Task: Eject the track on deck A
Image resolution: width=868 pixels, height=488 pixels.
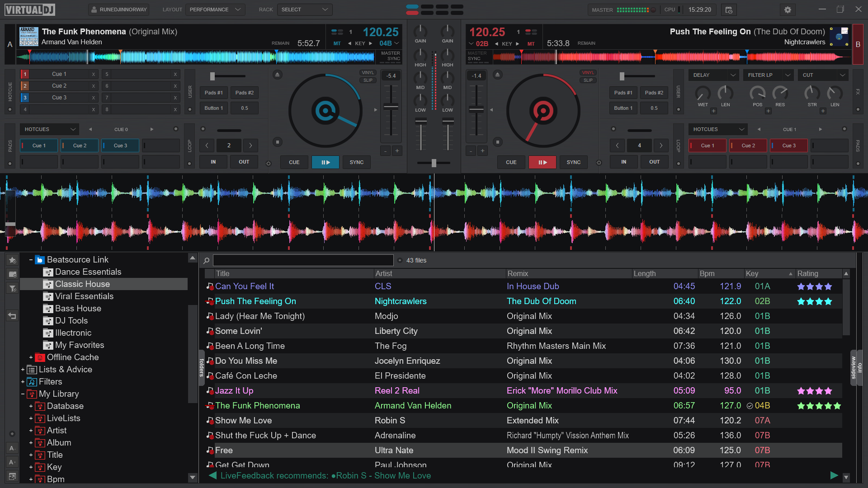Action: pyautogui.click(x=278, y=75)
